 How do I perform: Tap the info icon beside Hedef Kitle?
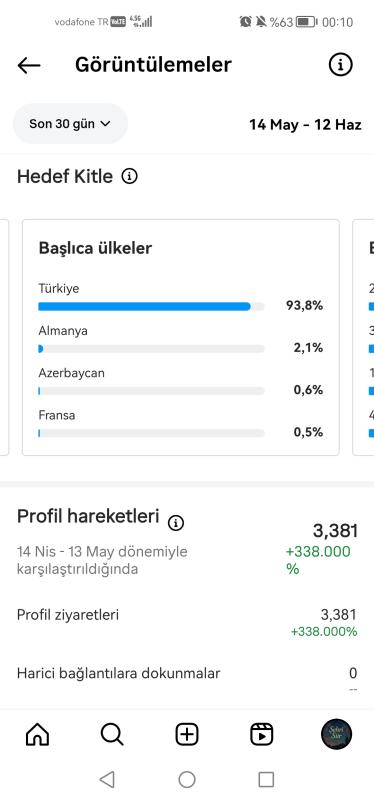[x=130, y=177]
